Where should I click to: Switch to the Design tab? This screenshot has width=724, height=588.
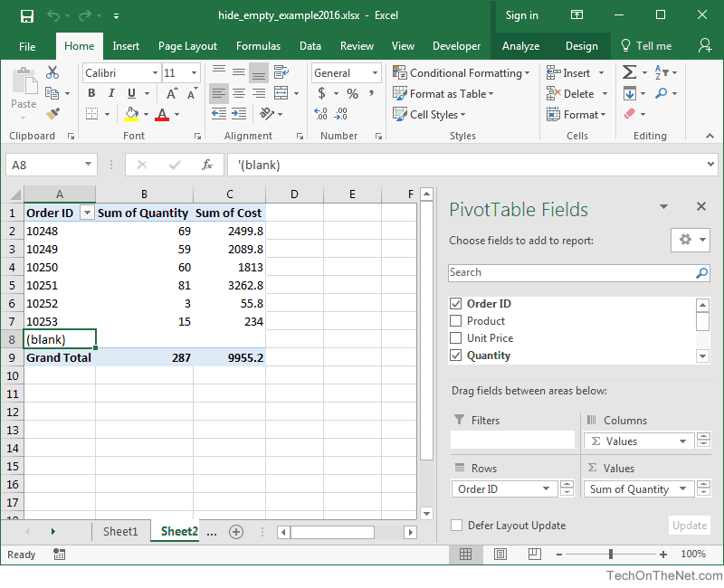[581, 46]
